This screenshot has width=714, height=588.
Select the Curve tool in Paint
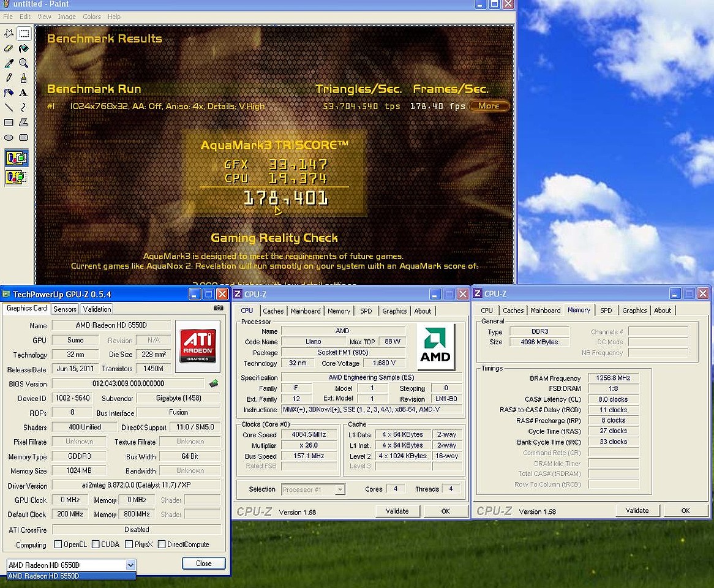point(24,107)
